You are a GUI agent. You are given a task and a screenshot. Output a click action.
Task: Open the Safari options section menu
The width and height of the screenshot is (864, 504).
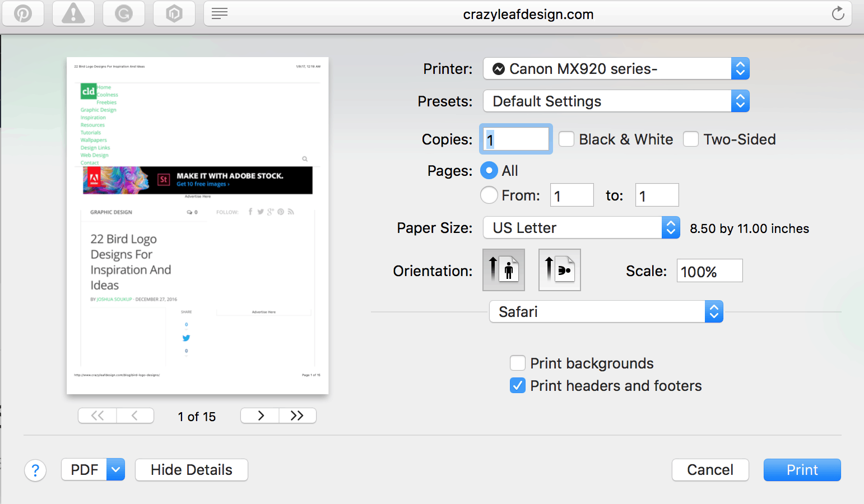[606, 312]
